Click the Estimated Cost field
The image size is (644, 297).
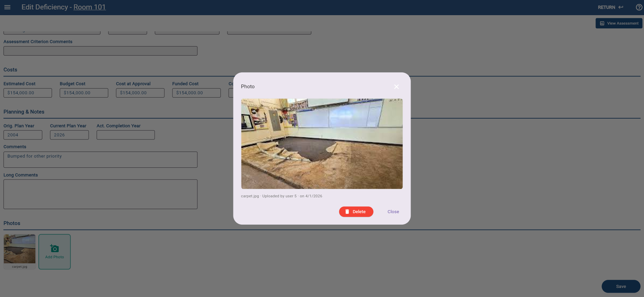coord(28,93)
